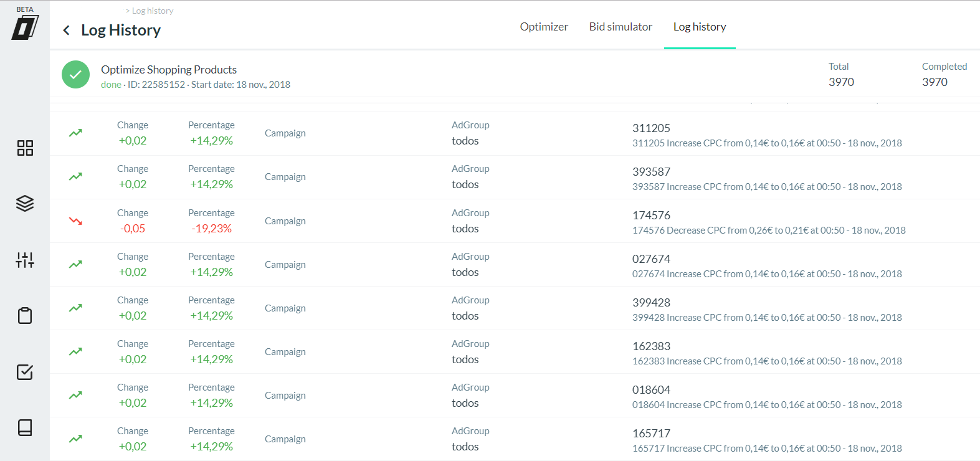Click the red downward trend icon for 174576

(75, 221)
